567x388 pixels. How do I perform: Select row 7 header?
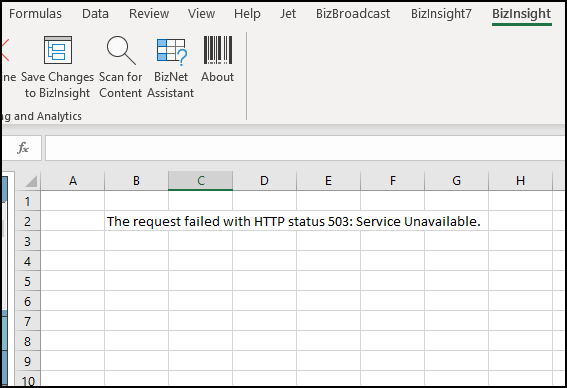pyautogui.click(x=27, y=321)
